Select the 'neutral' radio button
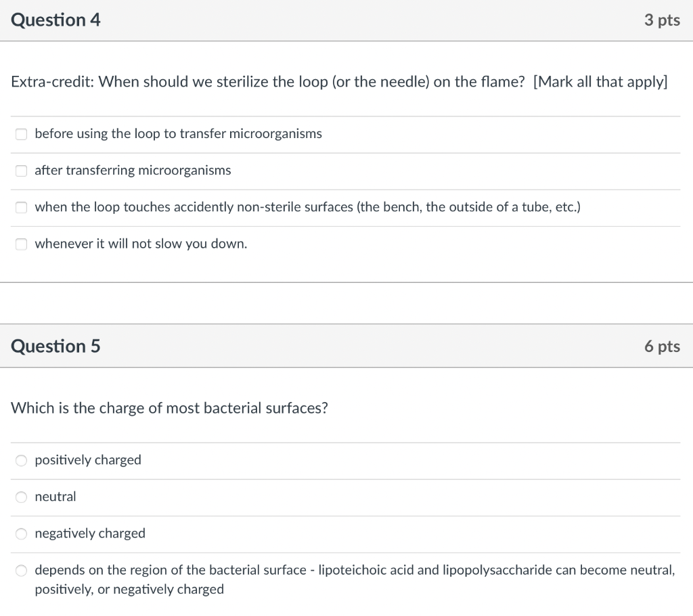 click(x=21, y=497)
